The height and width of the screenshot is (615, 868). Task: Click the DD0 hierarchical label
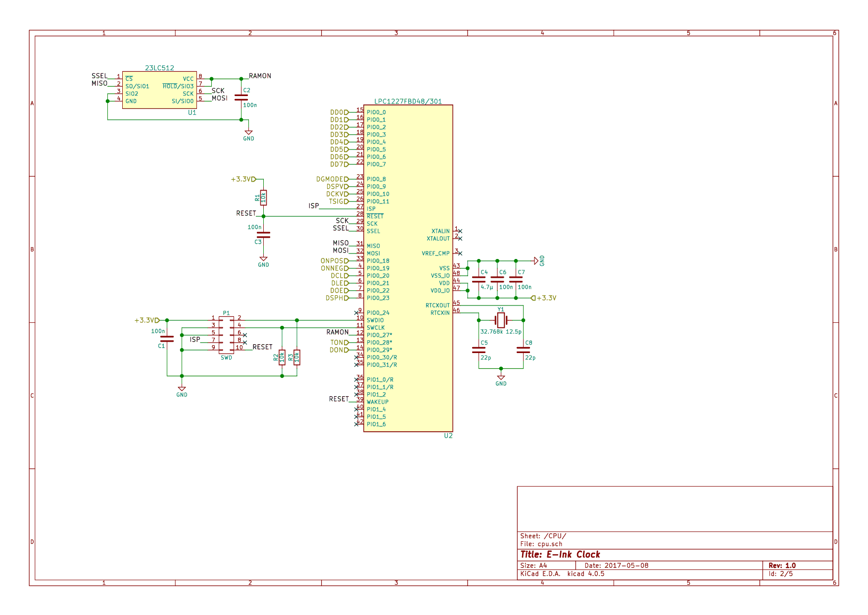pyautogui.click(x=339, y=112)
